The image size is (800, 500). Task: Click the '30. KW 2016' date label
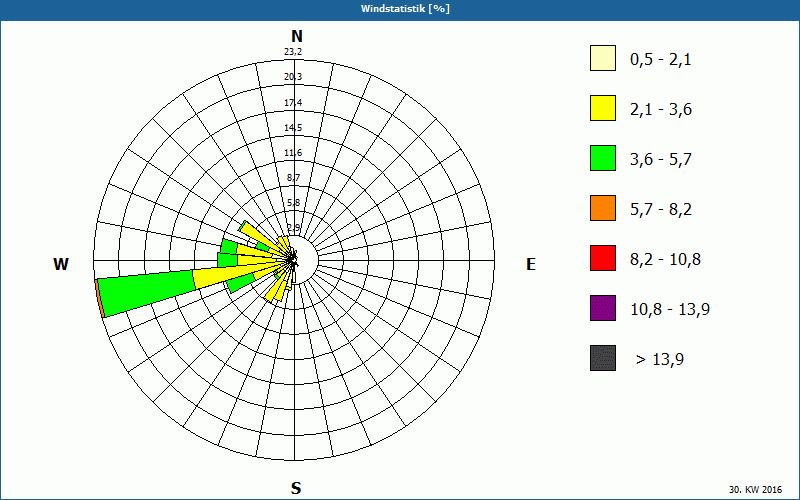[x=755, y=490]
